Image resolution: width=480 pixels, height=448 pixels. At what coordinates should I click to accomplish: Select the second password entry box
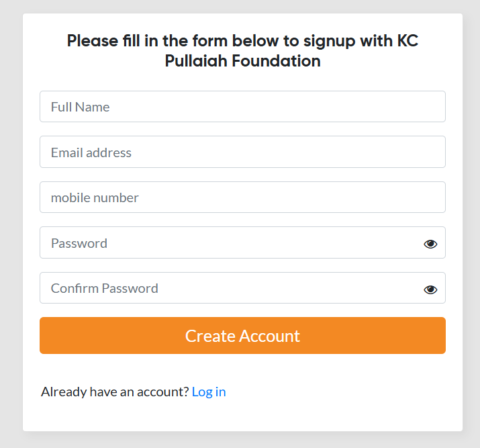pyautogui.click(x=228, y=288)
